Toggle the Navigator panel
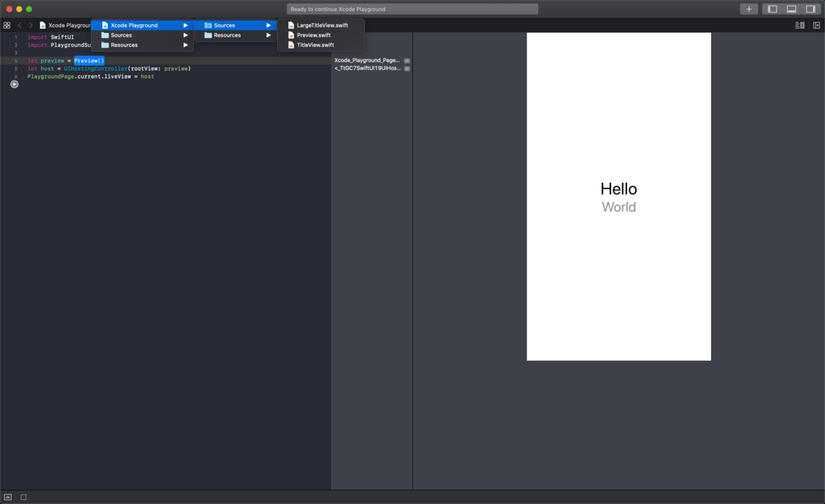 click(772, 9)
